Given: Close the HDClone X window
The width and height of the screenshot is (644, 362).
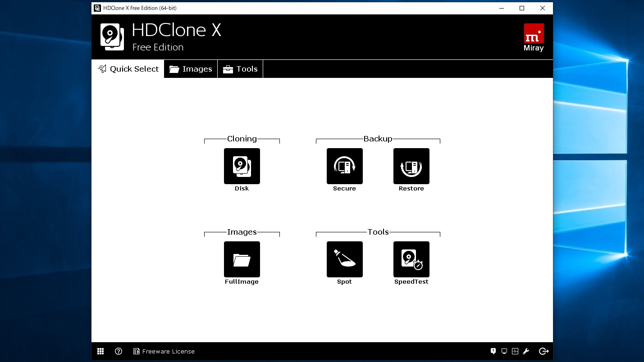Looking at the screenshot, I should pyautogui.click(x=543, y=8).
